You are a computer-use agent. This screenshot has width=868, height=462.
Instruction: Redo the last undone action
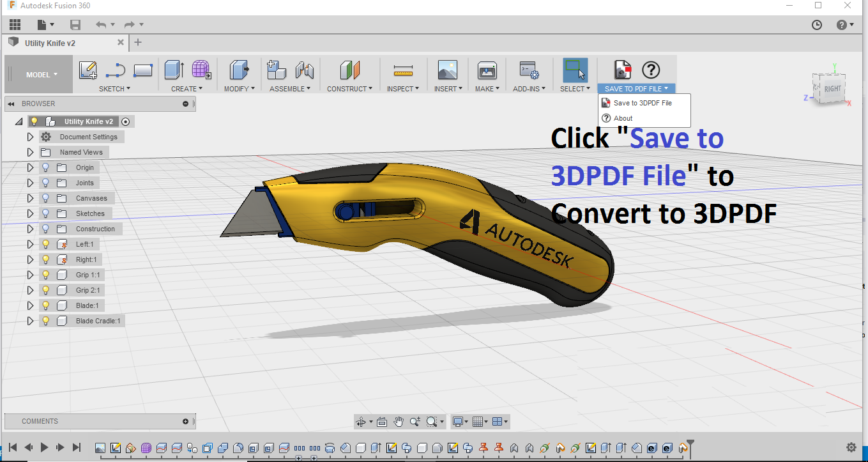pyautogui.click(x=130, y=25)
